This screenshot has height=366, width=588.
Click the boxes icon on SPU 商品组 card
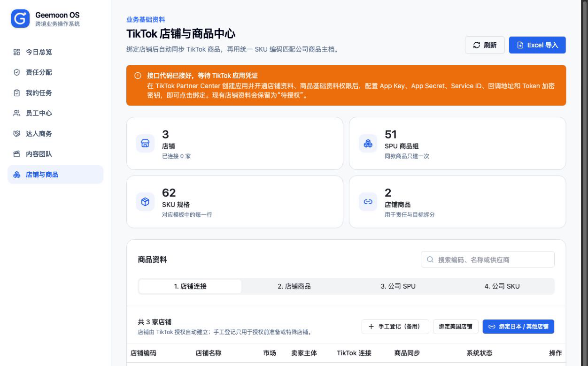tap(368, 143)
